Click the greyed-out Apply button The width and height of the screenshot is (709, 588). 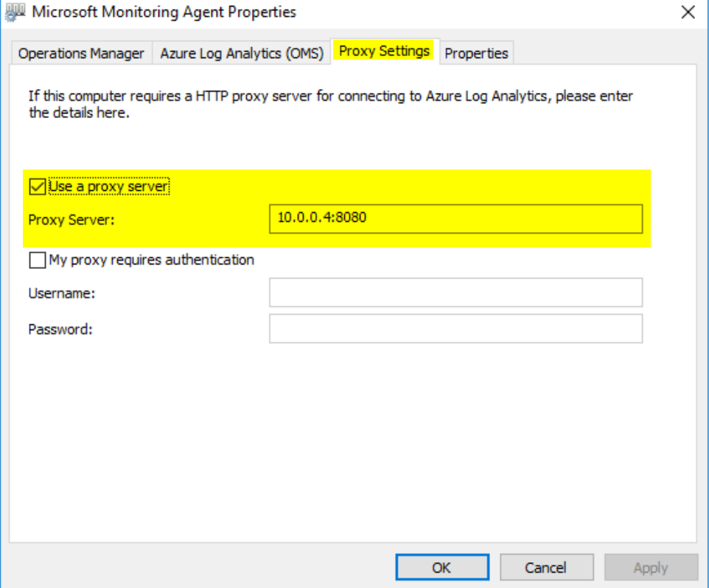(651, 567)
